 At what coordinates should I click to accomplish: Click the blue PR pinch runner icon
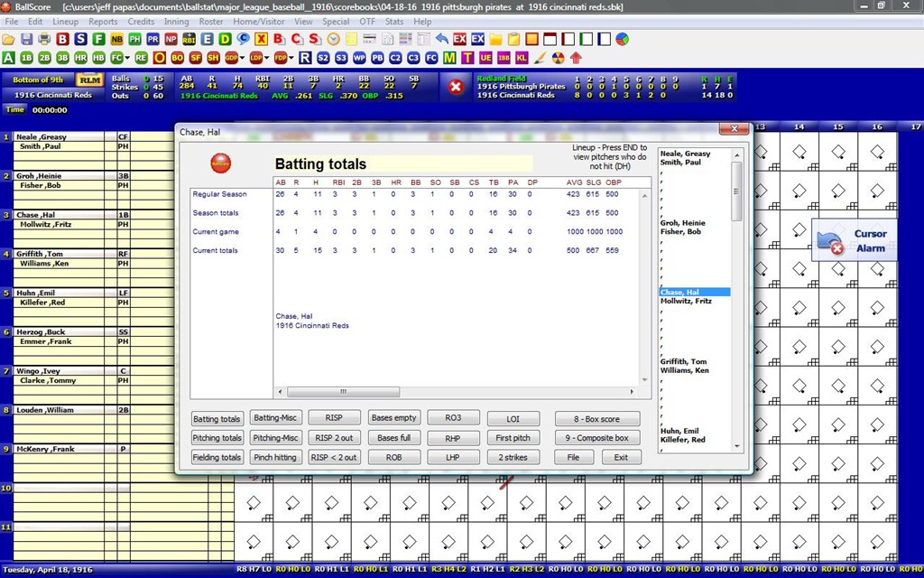tap(153, 40)
